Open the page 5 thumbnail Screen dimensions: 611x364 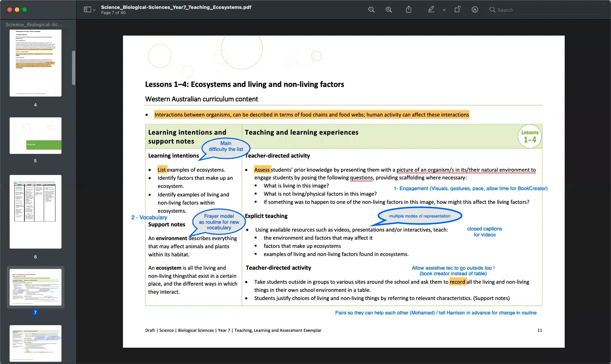[x=36, y=135]
